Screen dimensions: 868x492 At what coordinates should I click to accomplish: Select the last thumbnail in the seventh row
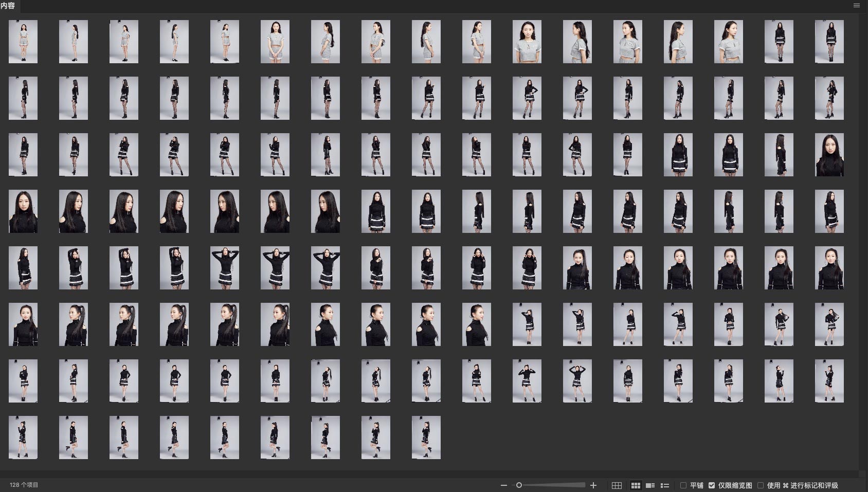(x=829, y=381)
